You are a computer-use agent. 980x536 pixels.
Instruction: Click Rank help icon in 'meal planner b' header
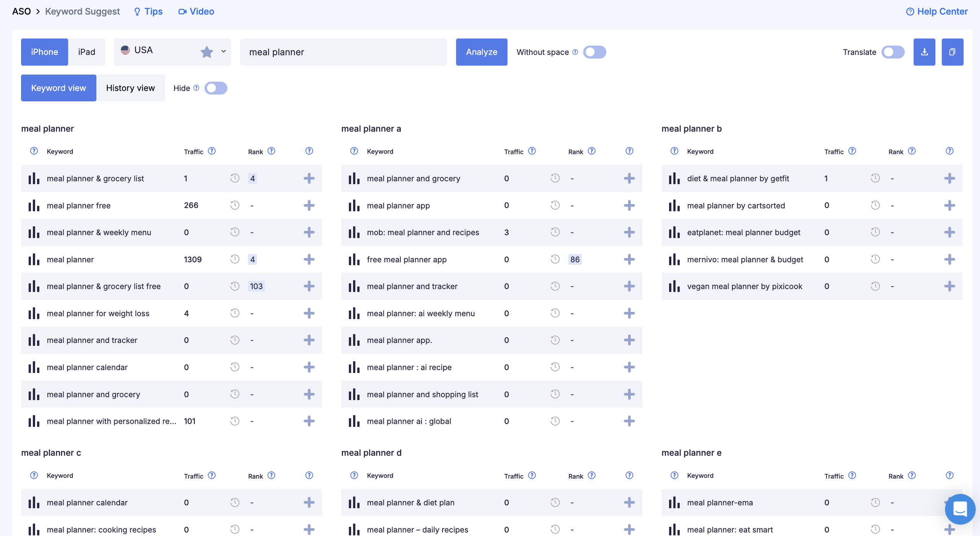[x=912, y=151]
